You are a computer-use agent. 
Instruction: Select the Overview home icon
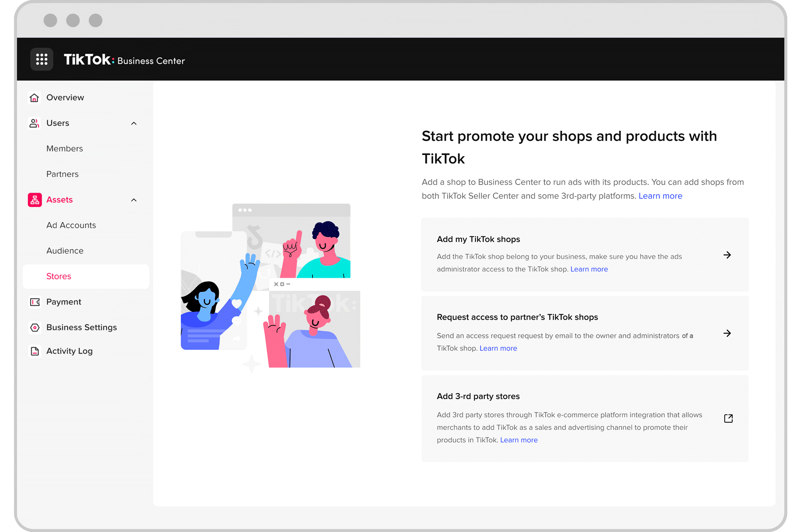click(34, 98)
